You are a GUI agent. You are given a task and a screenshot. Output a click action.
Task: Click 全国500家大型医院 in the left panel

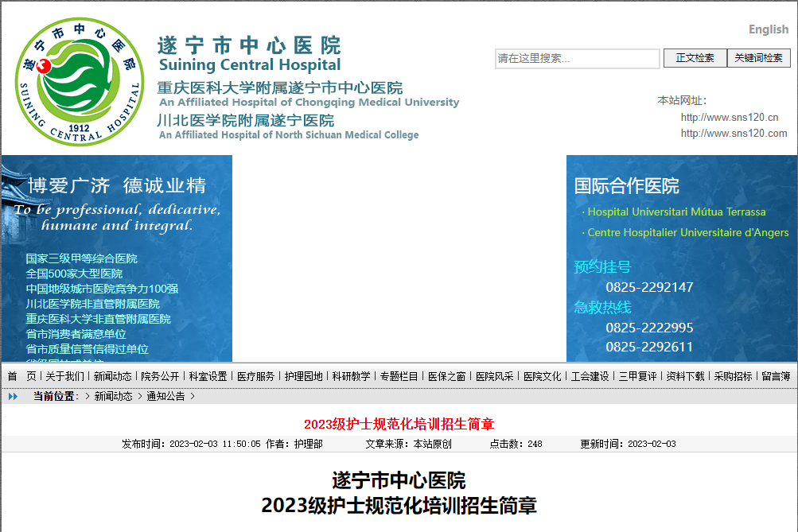pyautogui.click(x=74, y=274)
